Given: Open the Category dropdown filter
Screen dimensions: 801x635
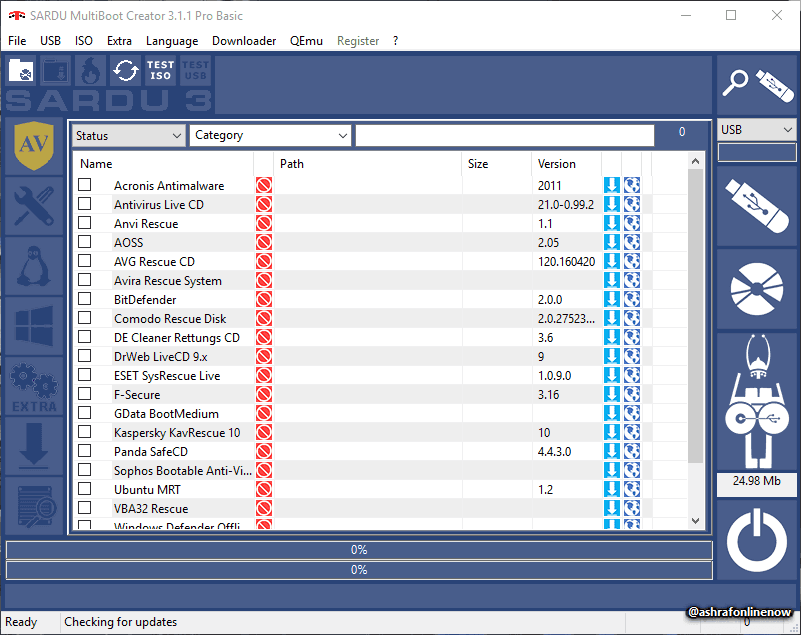Looking at the screenshot, I should (270, 135).
